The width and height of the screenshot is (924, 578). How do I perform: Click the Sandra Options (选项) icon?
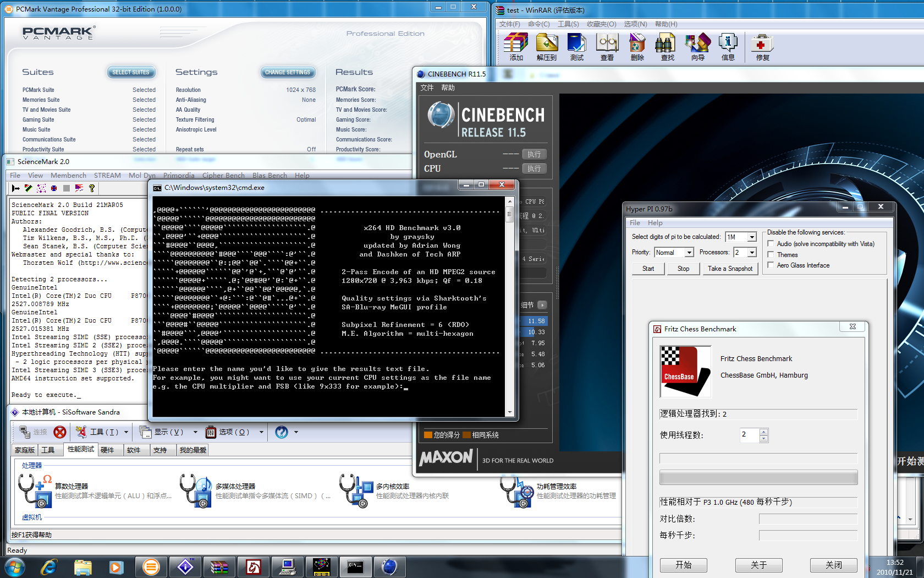click(211, 432)
